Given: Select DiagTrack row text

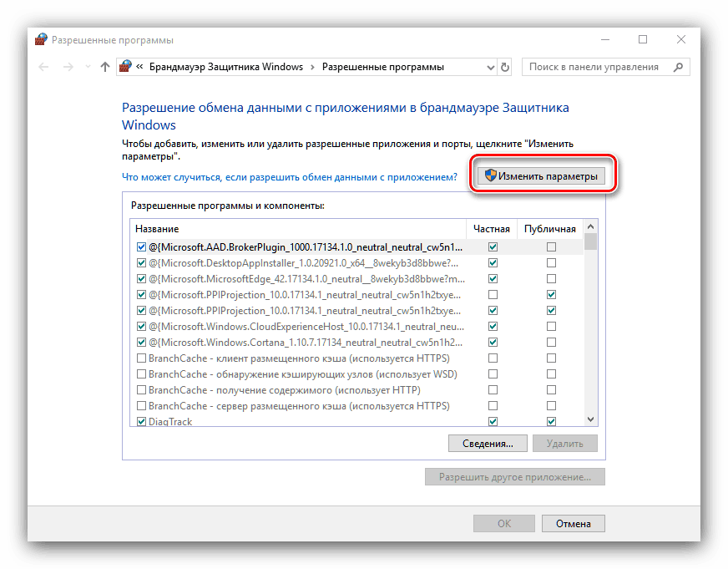Looking at the screenshot, I should click(x=170, y=422).
